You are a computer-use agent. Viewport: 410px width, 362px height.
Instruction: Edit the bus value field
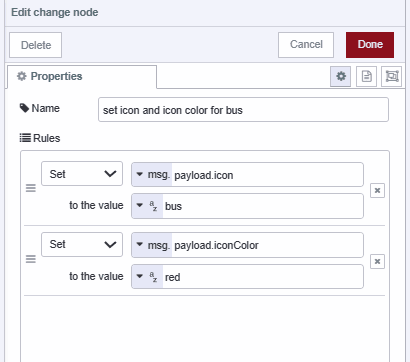click(263, 206)
